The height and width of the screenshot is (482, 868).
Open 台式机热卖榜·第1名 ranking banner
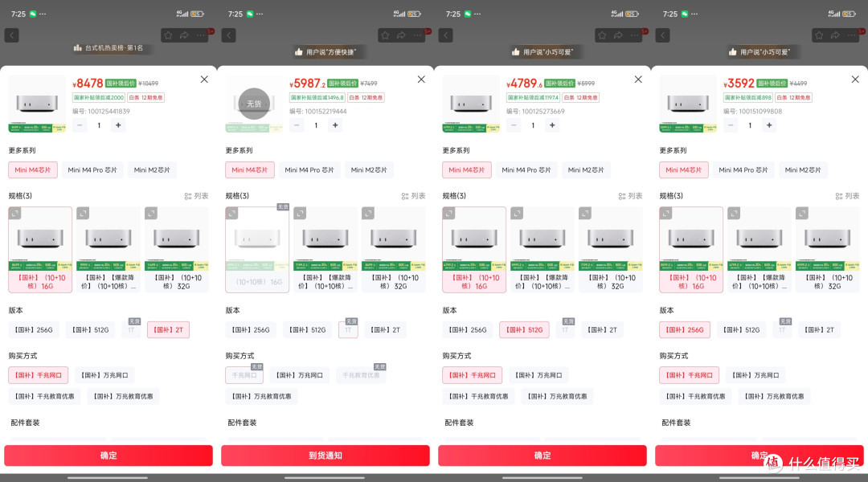click(x=108, y=48)
